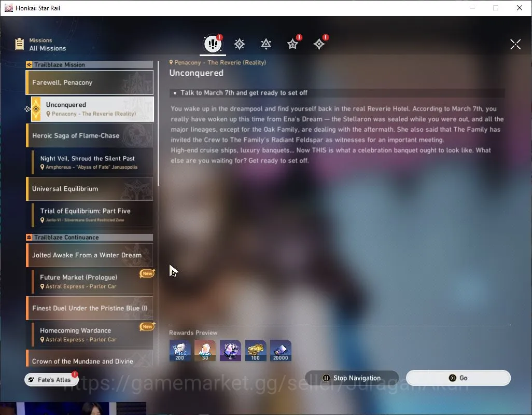532x415 pixels.
Task: View the 100 golden ticket reward icon
Action: (x=256, y=350)
